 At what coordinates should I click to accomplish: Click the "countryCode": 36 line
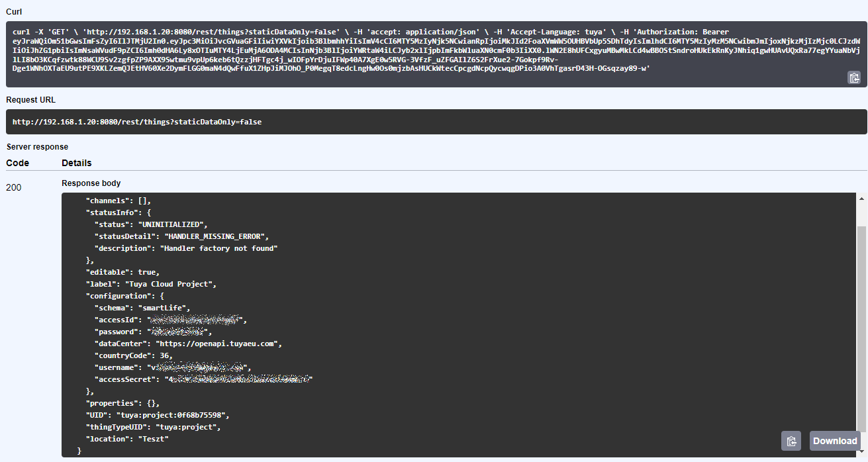click(x=133, y=356)
